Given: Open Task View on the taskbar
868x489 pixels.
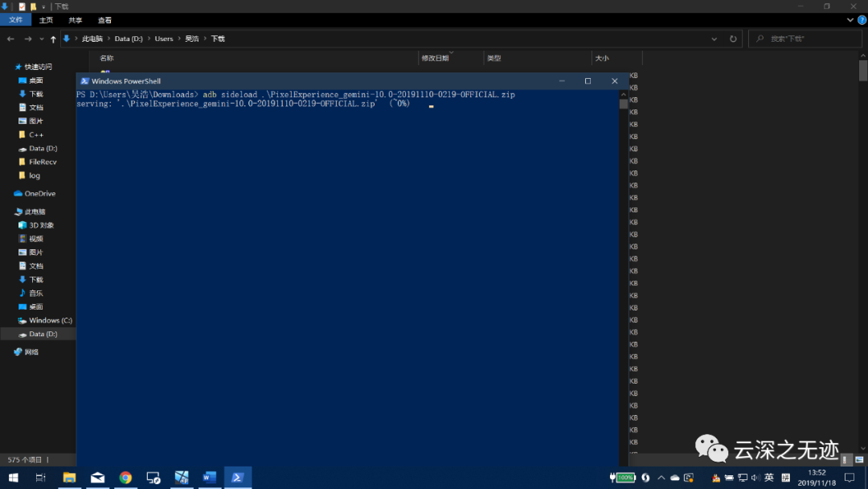Looking at the screenshot, I should click(41, 478).
